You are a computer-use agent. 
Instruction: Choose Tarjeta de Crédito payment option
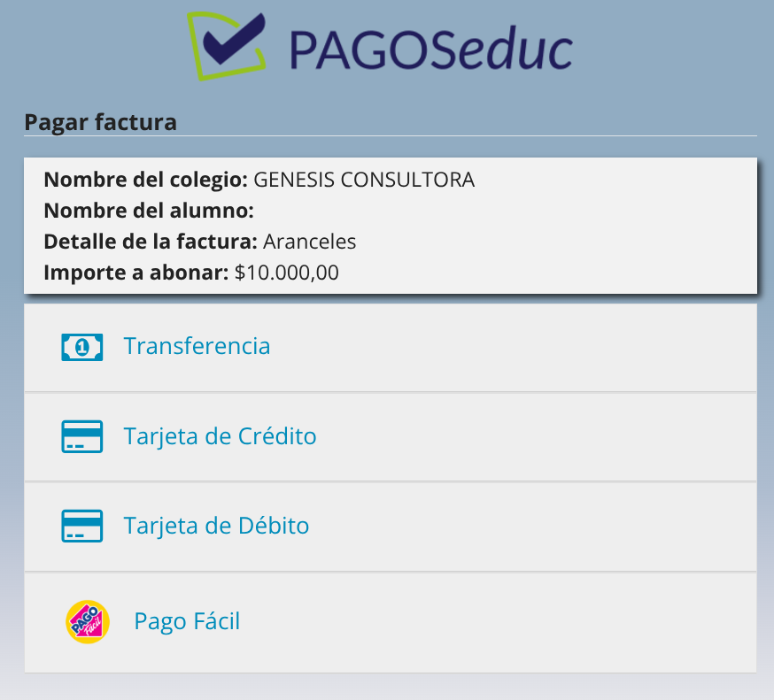pos(220,436)
